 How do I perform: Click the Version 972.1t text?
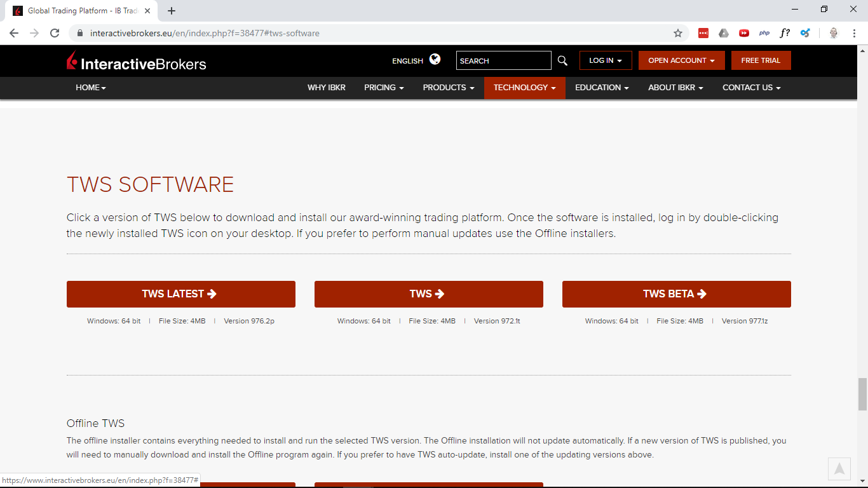coord(497,321)
